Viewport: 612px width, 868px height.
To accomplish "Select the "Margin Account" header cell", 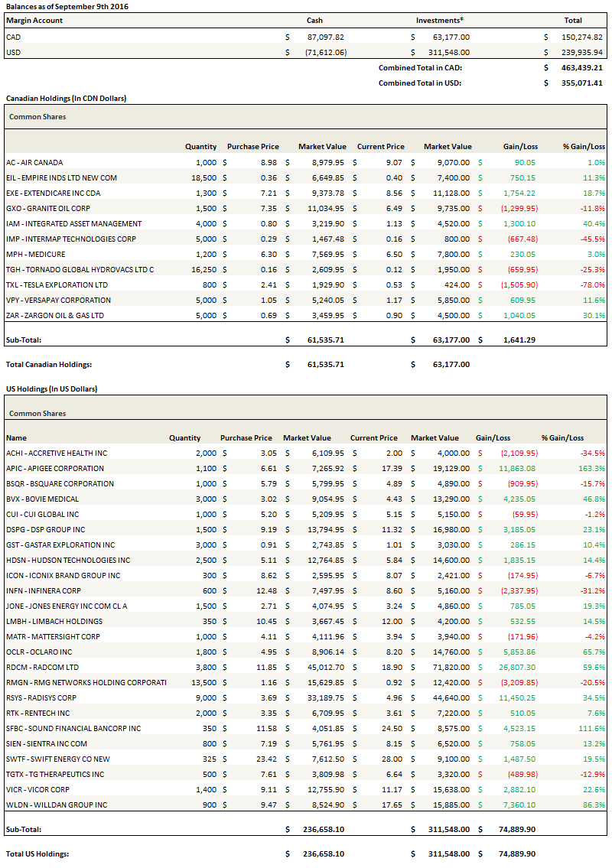I will (x=34, y=21).
